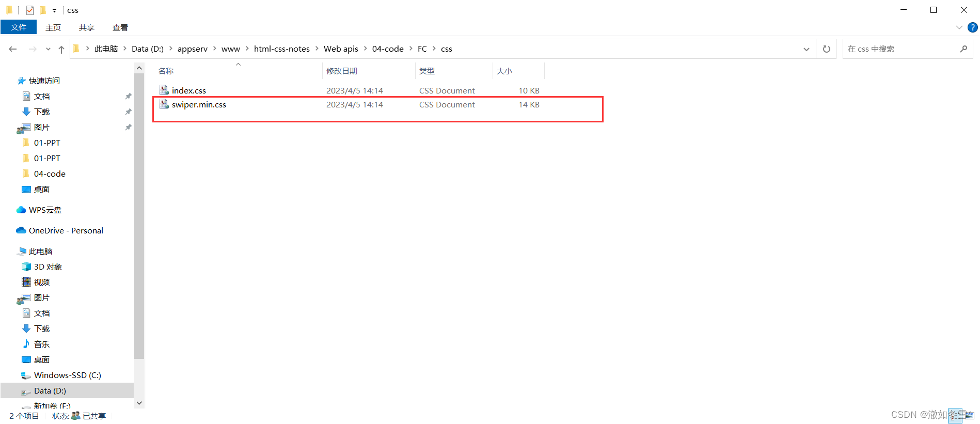The image size is (980, 424).
Task: Sort by 名称 column header
Action: pyautogui.click(x=166, y=71)
